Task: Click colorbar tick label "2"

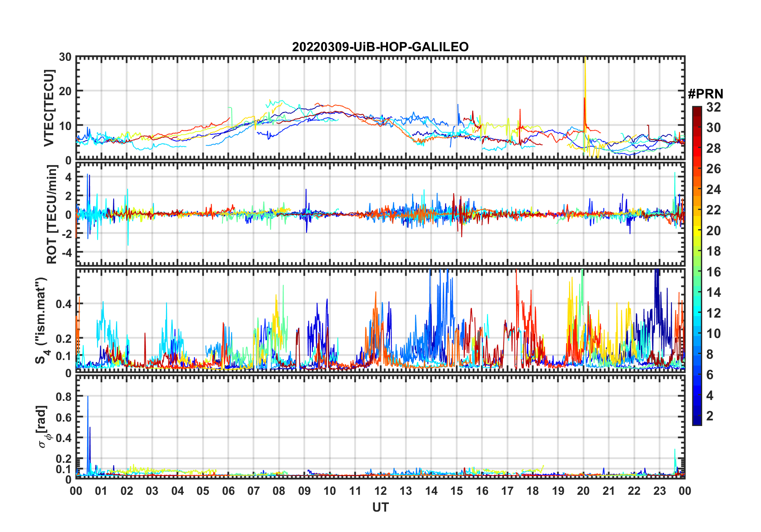Action: [710, 416]
